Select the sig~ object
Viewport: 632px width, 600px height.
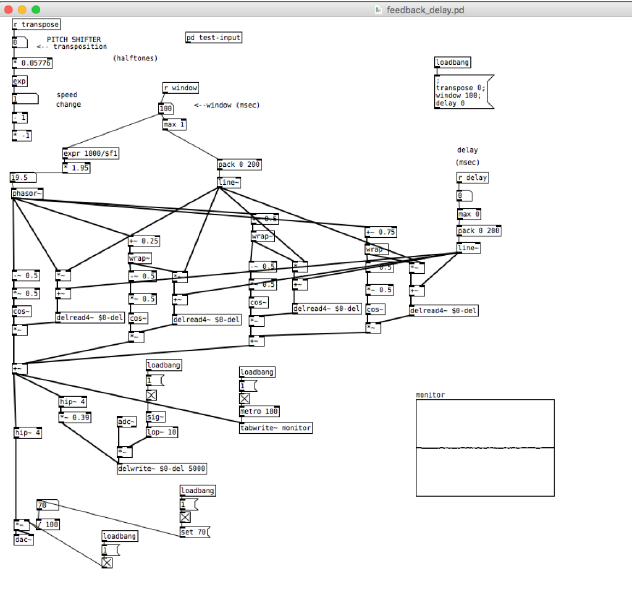(x=156, y=417)
